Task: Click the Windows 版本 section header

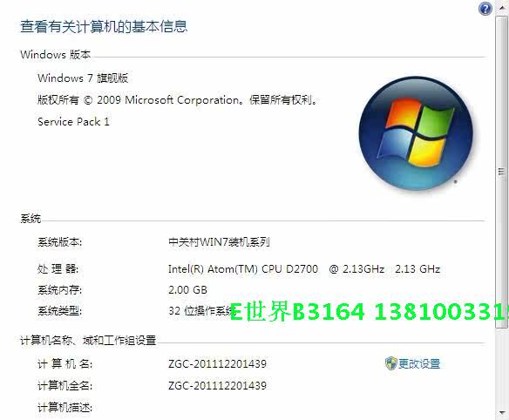Action: pyautogui.click(x=55, y=55)
